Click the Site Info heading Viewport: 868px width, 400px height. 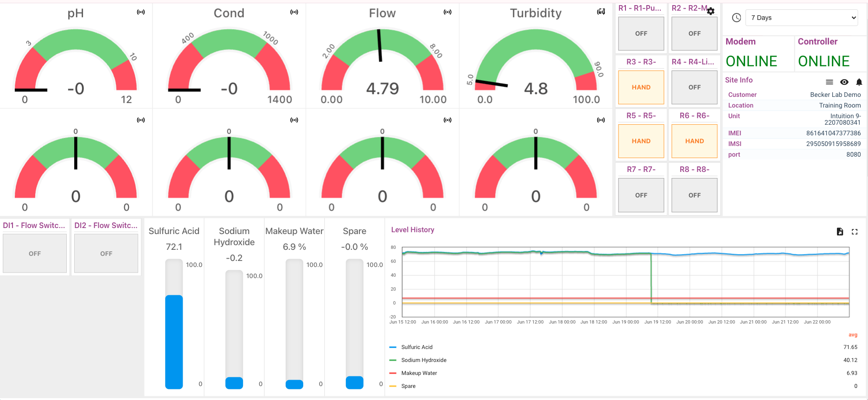click(x=739, y=80)
